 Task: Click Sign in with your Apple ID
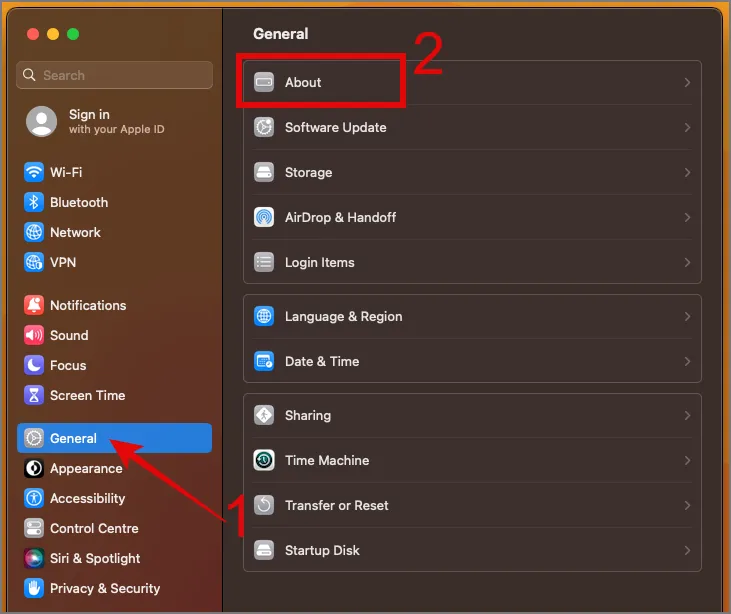[x=117, y=121]
